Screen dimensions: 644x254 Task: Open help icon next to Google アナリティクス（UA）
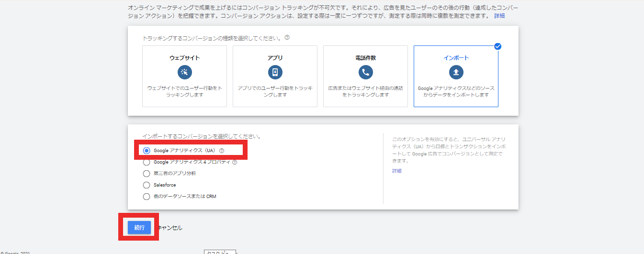222,150
